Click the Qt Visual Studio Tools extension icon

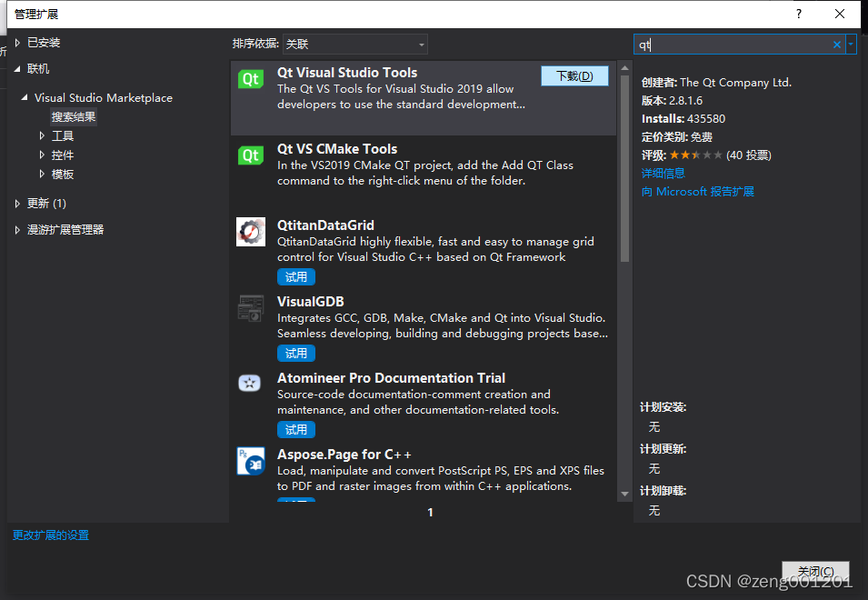[x=250, y=78]
